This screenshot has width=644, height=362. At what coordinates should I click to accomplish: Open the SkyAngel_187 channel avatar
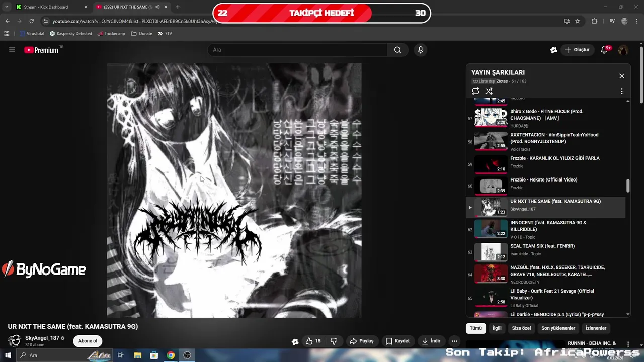click(15, 341)
